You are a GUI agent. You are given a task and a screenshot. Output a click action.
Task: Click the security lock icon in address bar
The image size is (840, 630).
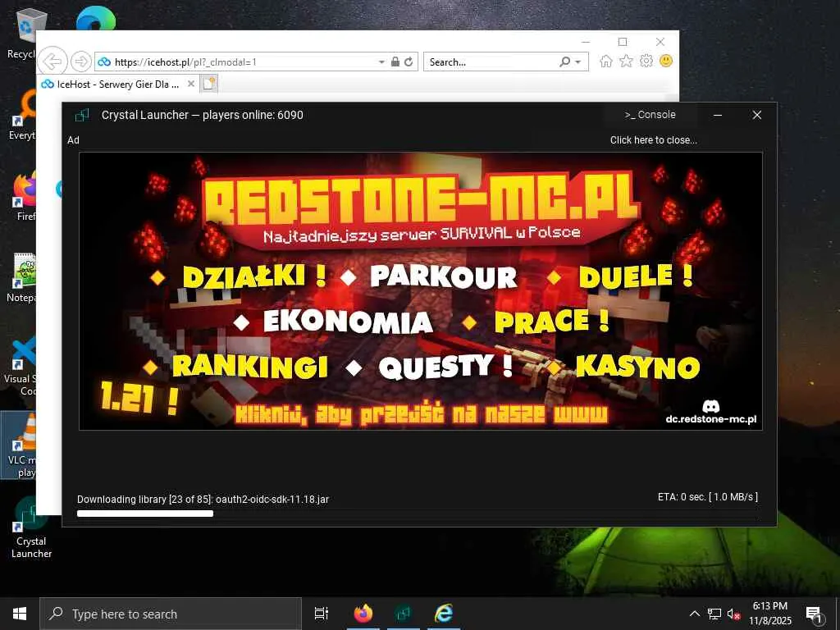pos(395,62)
